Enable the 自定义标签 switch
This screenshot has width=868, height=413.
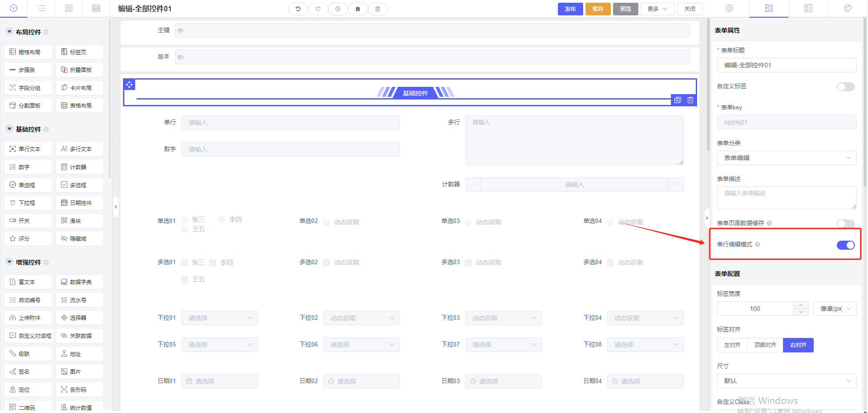coord(845,87)
